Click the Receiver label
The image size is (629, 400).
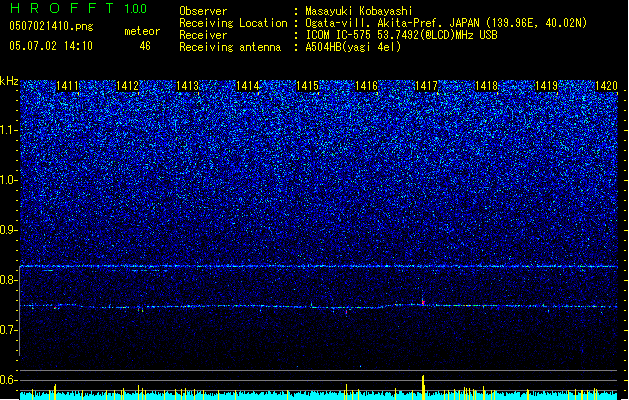click(x=203, y=35)
